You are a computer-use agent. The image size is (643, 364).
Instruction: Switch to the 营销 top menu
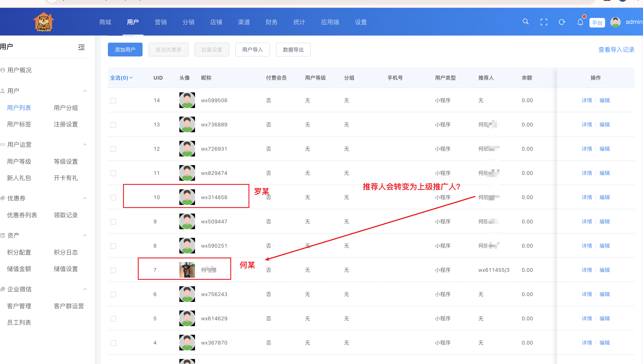[x=161, y=22]
